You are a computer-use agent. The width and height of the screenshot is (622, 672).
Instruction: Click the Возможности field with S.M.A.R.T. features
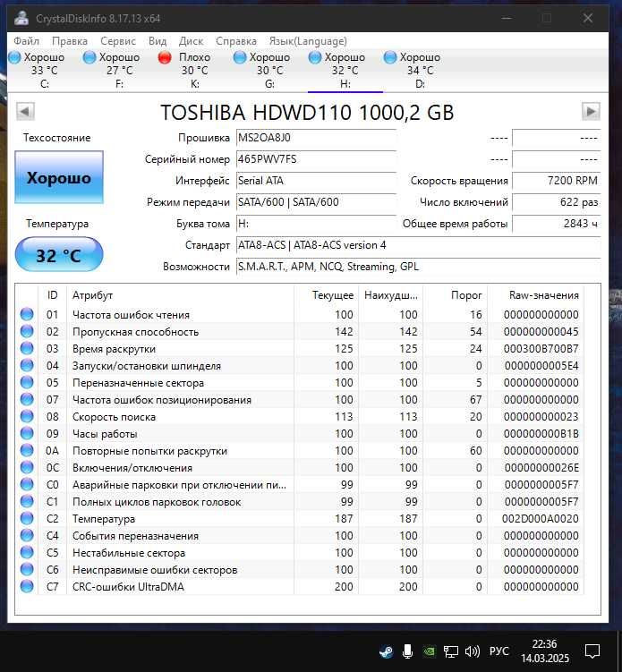pyautogui.click(x=418, y=267)
